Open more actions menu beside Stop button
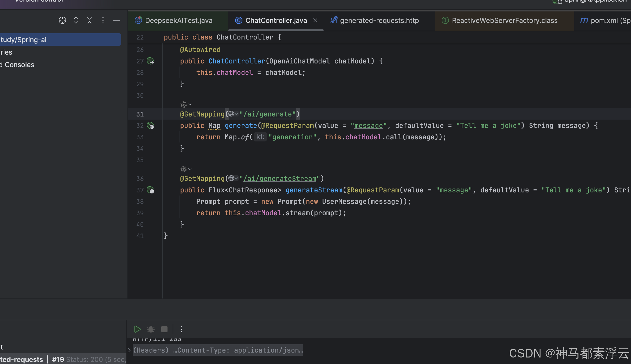 pyautogui.click(x=182, y=329)
